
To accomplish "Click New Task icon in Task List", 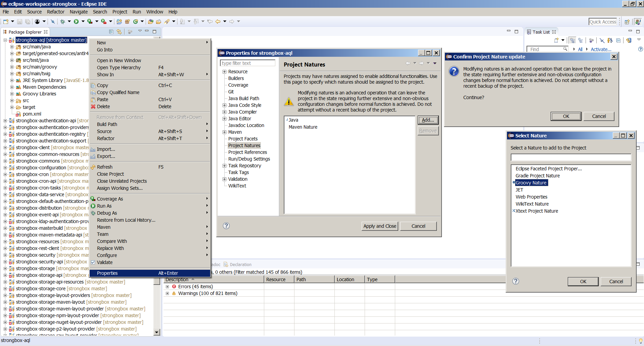I will click(556, 40).
